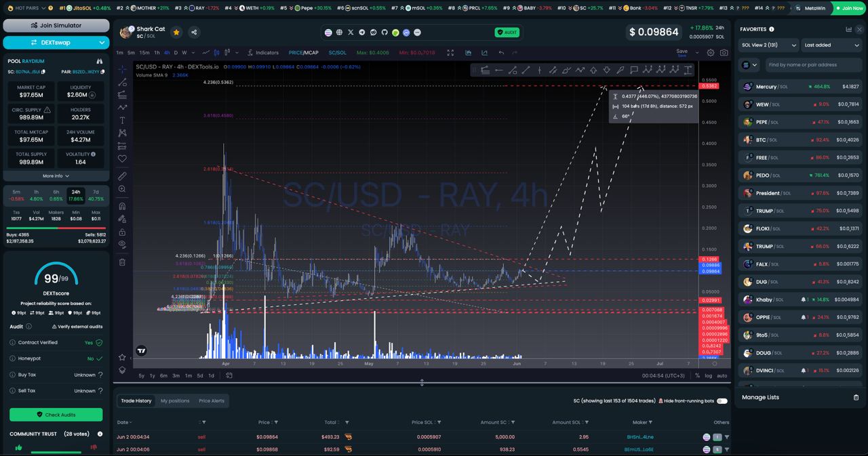The height and width of the screenshot is (456, 868).
Task: Switch to Price Alerts tab
Action: [x=212, y=400]
